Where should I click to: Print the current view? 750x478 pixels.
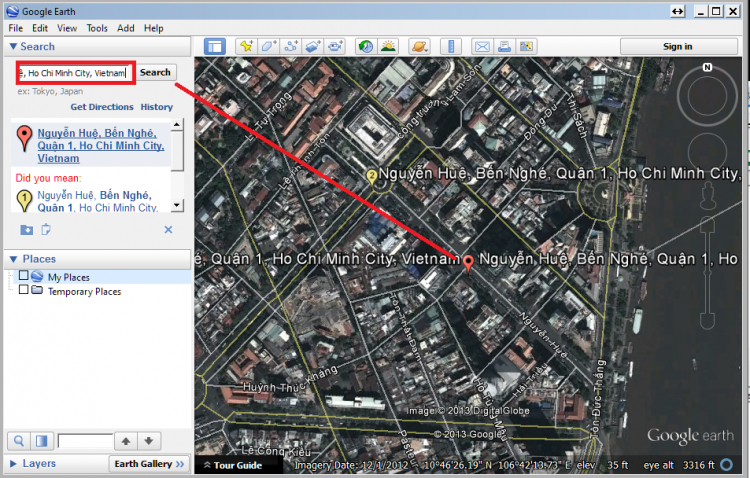(504, 46)
